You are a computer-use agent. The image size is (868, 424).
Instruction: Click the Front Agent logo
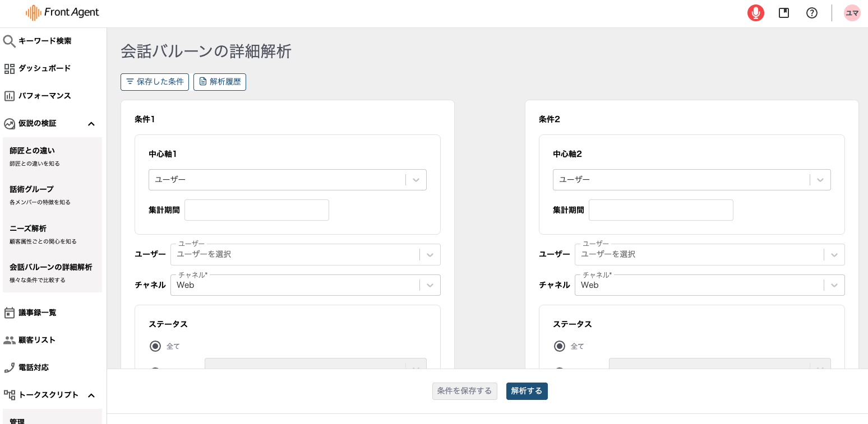62,13
